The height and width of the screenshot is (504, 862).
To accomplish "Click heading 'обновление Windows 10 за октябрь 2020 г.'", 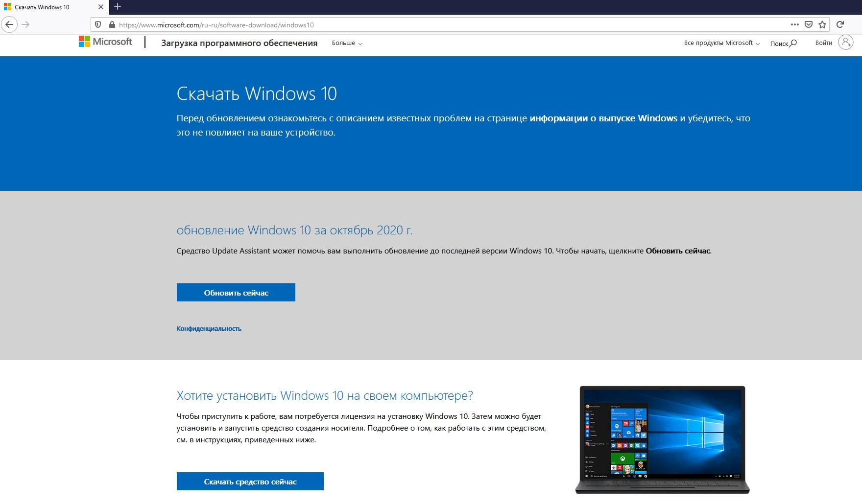I will [x=294, y=230].
